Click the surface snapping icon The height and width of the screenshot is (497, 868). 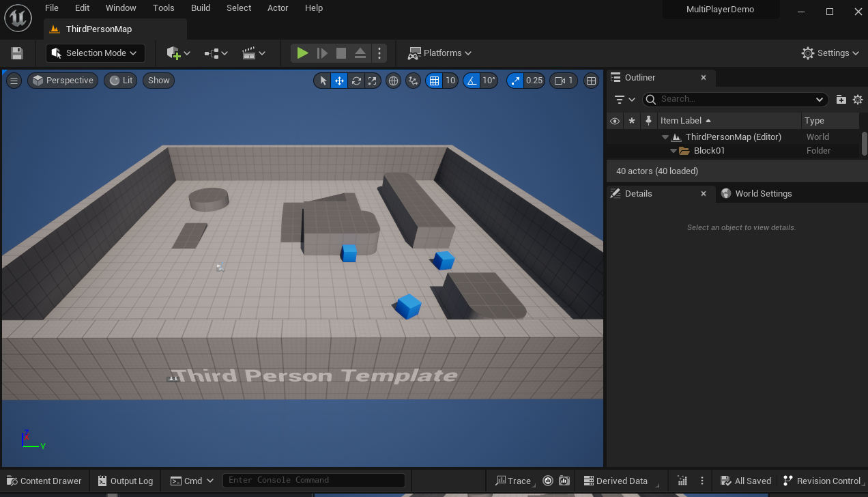coord(413,81)
